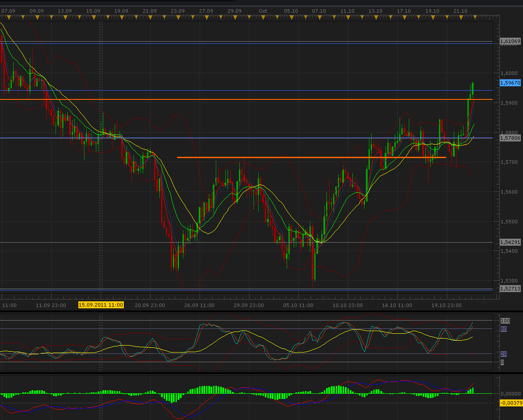Click the 10.10 23:00 bottom axis label
Screen dimensions: 523x420
[x=347, y=305]
